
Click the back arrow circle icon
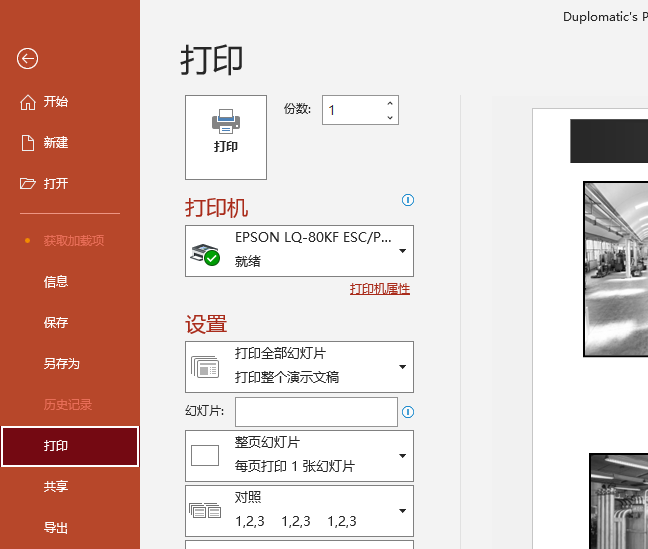click(27, 59)
